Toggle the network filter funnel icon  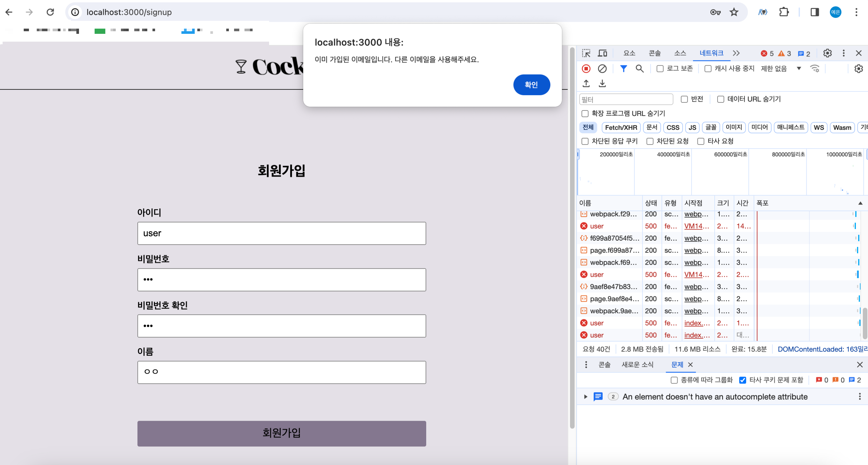click(624, 69)
